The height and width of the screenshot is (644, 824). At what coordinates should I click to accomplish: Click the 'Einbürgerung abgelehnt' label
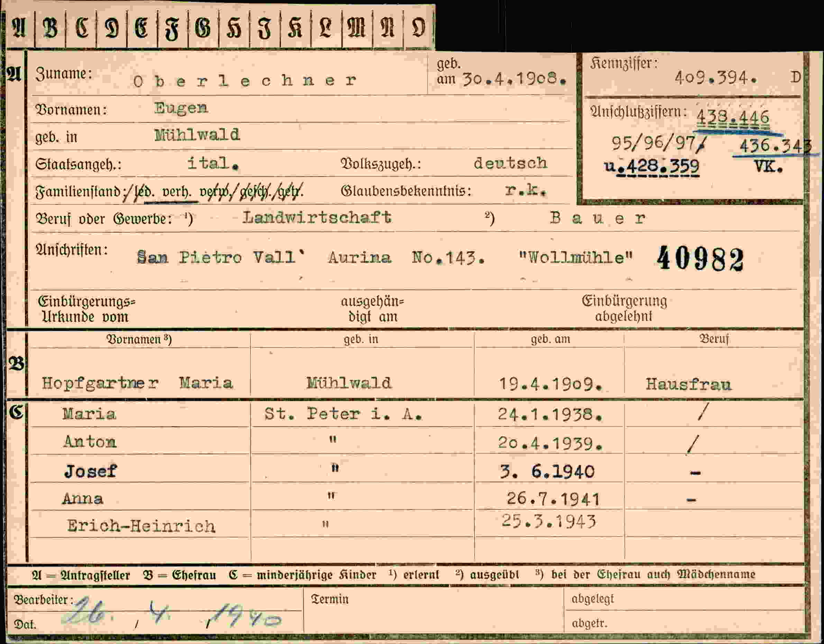pos(624,309)
